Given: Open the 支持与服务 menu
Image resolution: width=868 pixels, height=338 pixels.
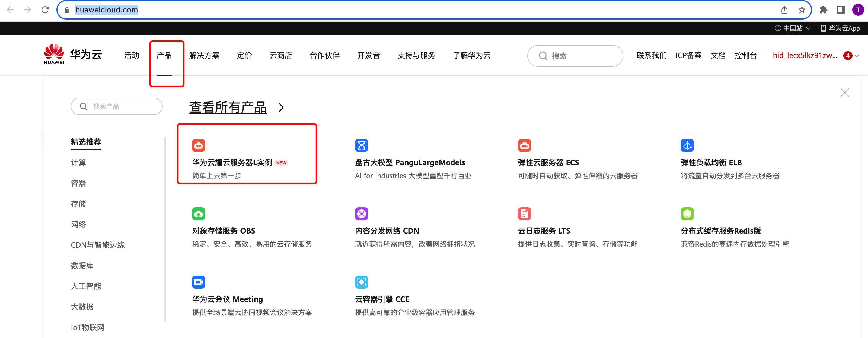Looking at the screenshot, I should pos(416,56).
